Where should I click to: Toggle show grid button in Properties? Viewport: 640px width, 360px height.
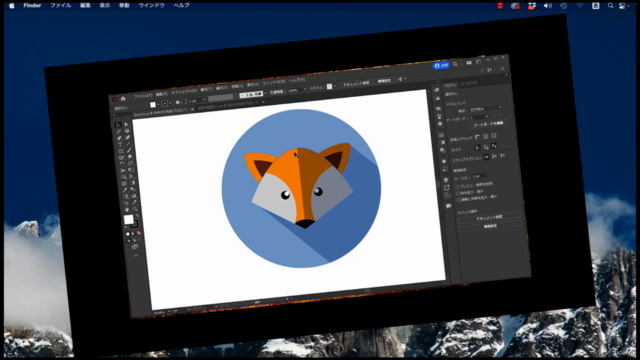pos(486,136)
